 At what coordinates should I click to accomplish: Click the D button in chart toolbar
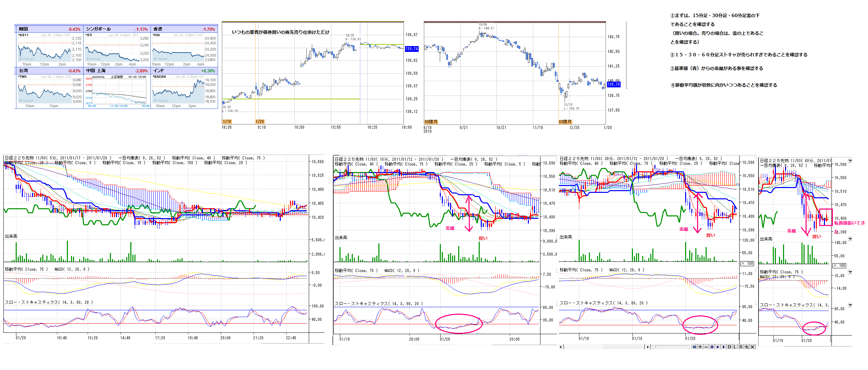(729, 347)
